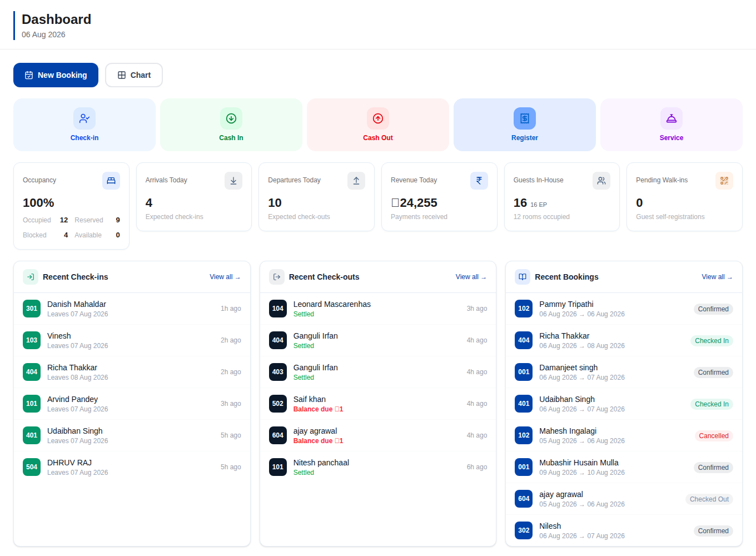
Task: Click the Recent Bookings book icon
Action: 523,277
